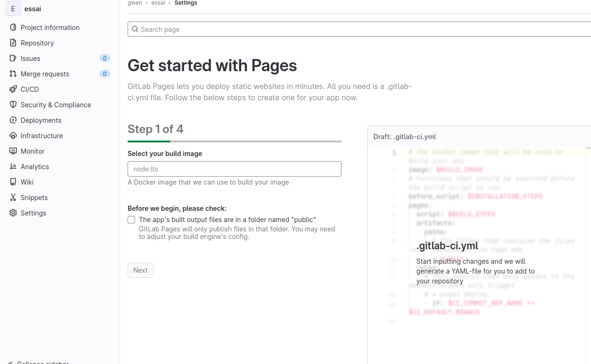The width and height of the screenshot is (591, 364).
Task: Click the essai breadcrumb link
Action: pos(158,3)
